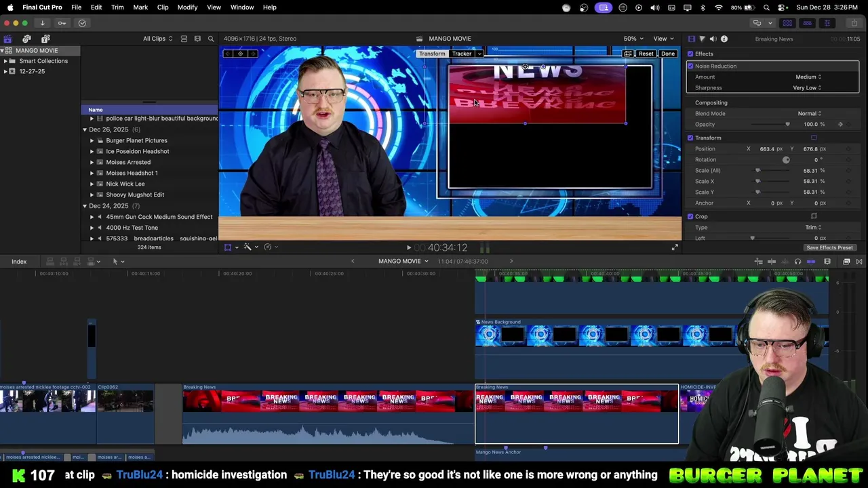The height and width of the screenshot is (488, 868).
Task: Open the Crop Type Trim dropdown
Action: 813,227
